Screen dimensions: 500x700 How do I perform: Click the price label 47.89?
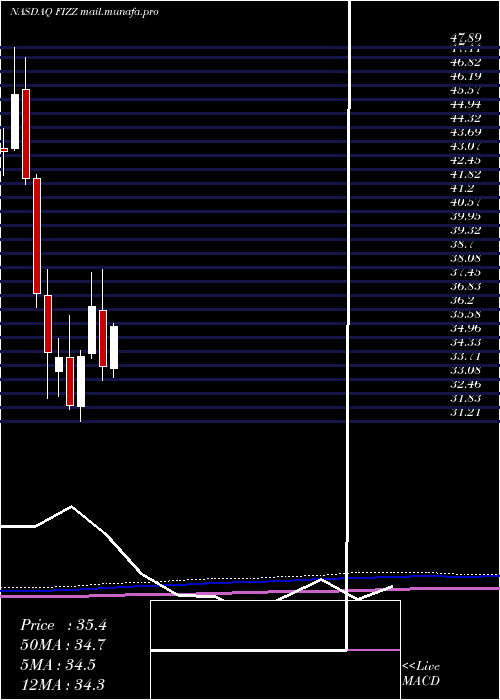coord(465,38)
